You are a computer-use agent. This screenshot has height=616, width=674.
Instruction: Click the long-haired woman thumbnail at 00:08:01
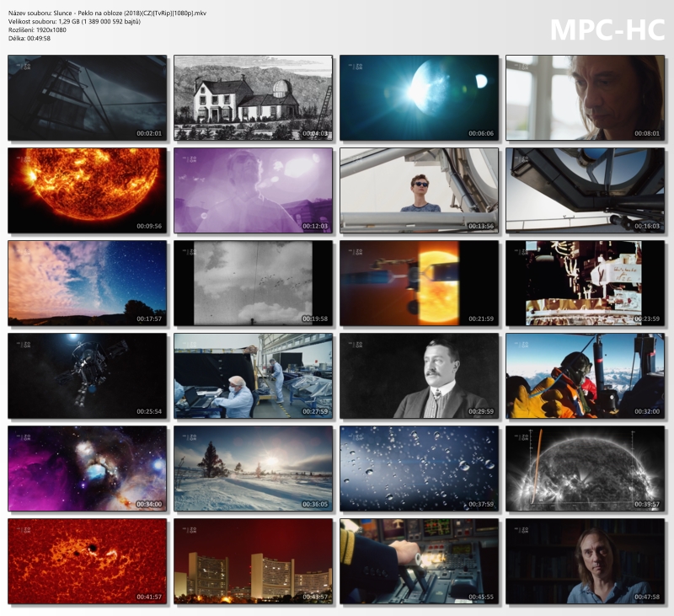pos(585,98)
